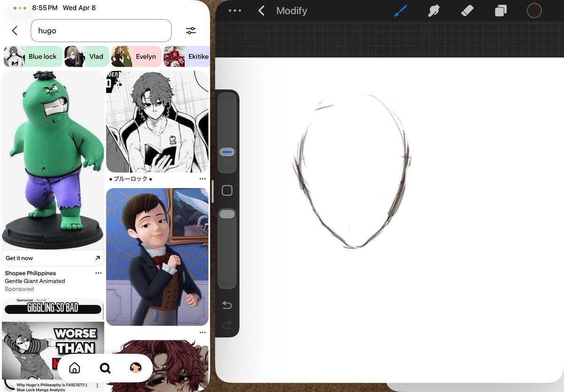Open the Layers panel in Procreate
The height and width of the screenshot is (392, 564).
coord(501,10)
